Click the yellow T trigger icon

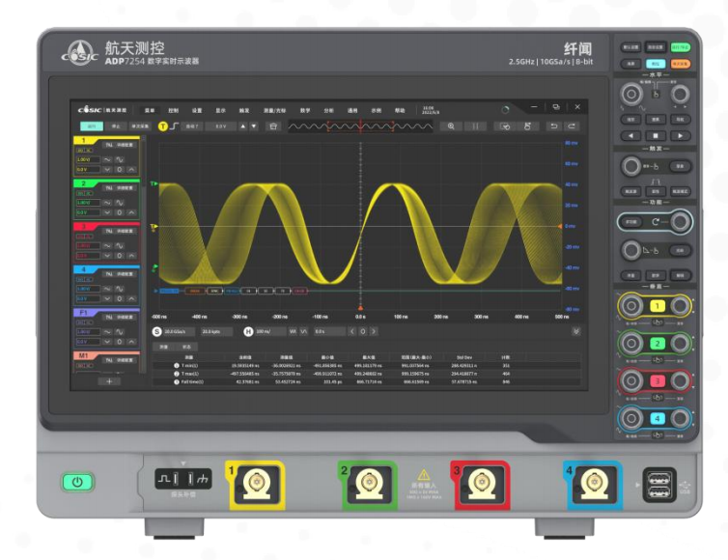pyautogui.click(x=162, y=126)
